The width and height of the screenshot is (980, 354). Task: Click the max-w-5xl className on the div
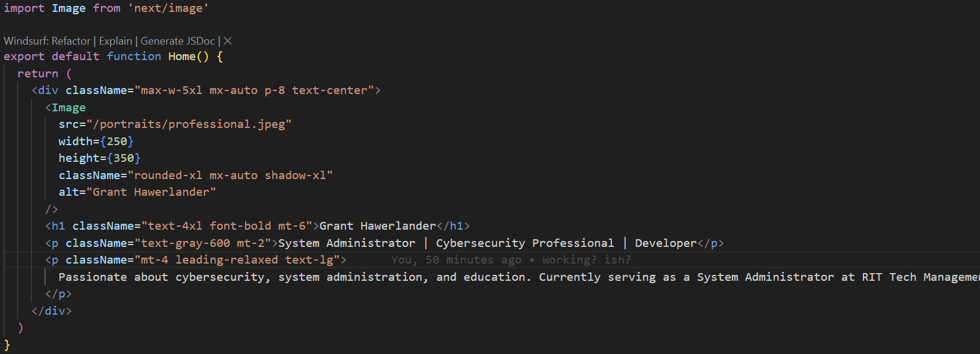pyautogui.click(x=171, y=90)
